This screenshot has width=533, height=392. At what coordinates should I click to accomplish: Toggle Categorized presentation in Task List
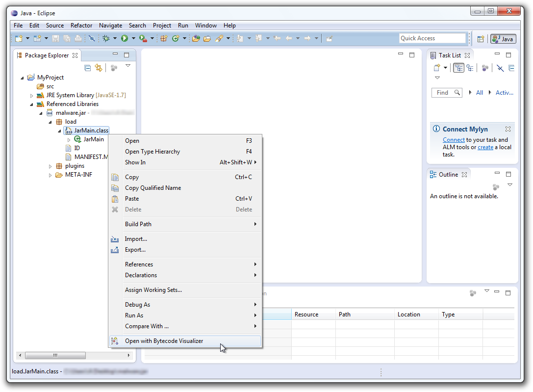click(x=458, y=68)
